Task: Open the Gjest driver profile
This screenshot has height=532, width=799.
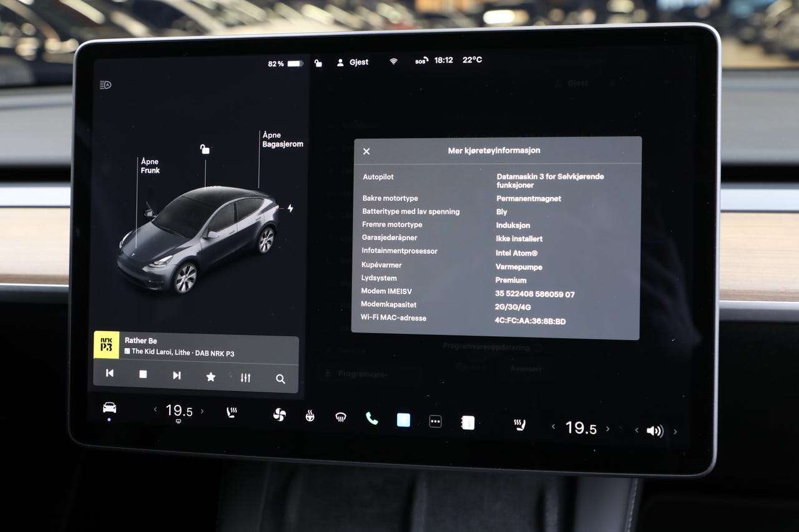Action: tap(353, 62)
